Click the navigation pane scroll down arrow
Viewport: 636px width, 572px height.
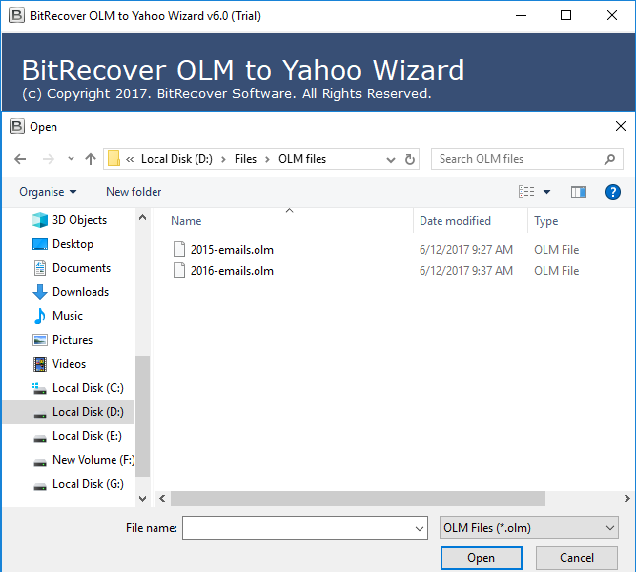pyautogui.click(x=142, y=499)
